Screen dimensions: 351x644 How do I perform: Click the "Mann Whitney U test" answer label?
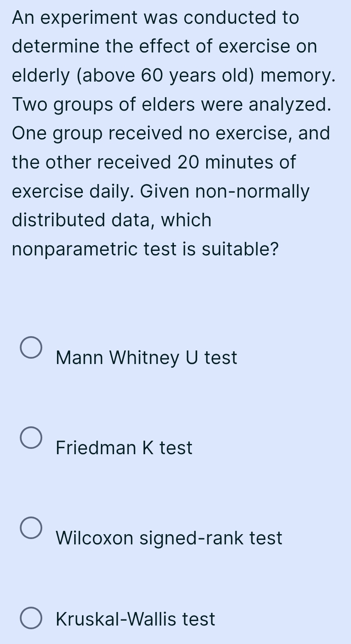tap(146, 357)
